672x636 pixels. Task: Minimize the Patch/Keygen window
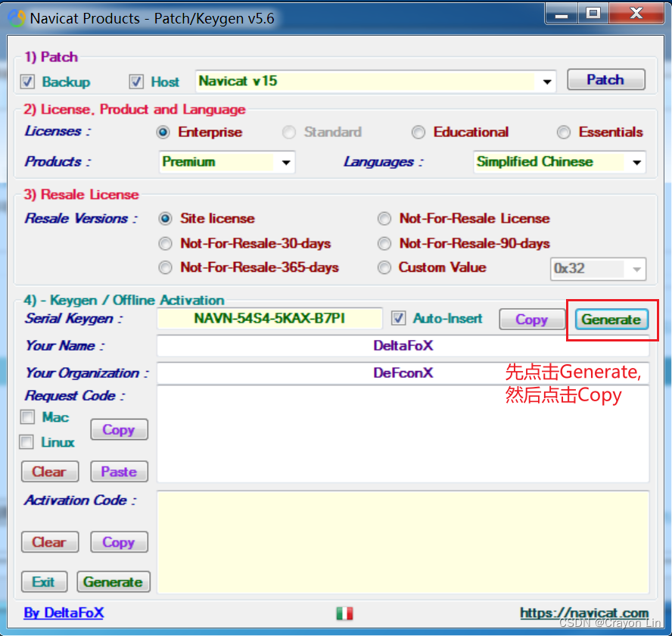(562, 14)
